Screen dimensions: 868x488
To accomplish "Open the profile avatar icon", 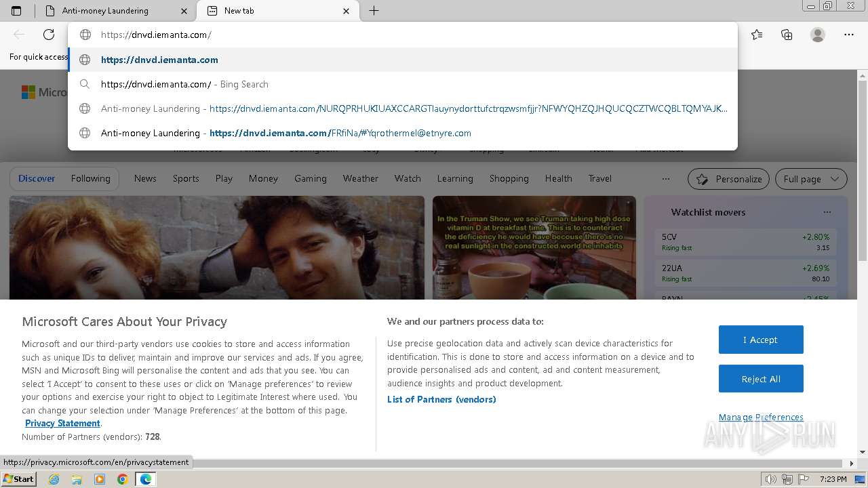I will tap(818, 35).
